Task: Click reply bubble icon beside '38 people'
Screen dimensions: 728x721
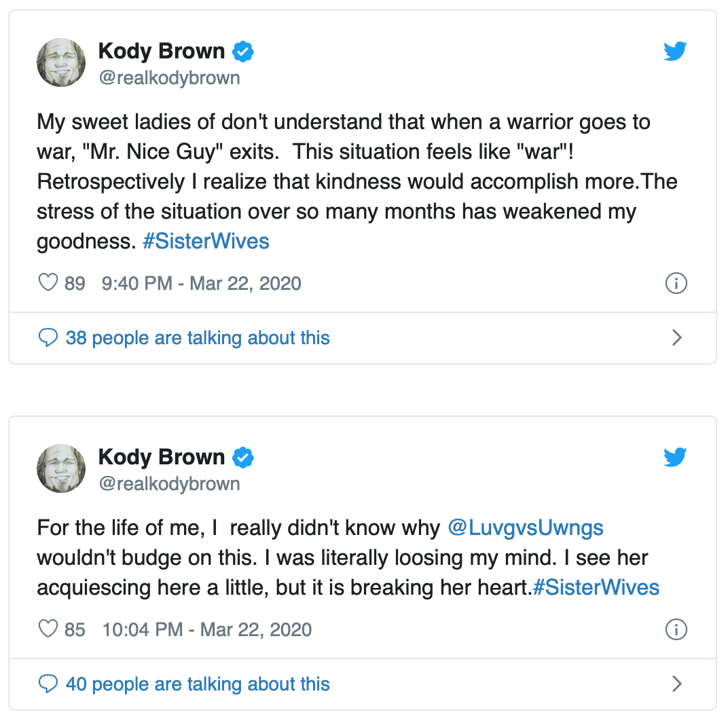Action: click(48, 338)
